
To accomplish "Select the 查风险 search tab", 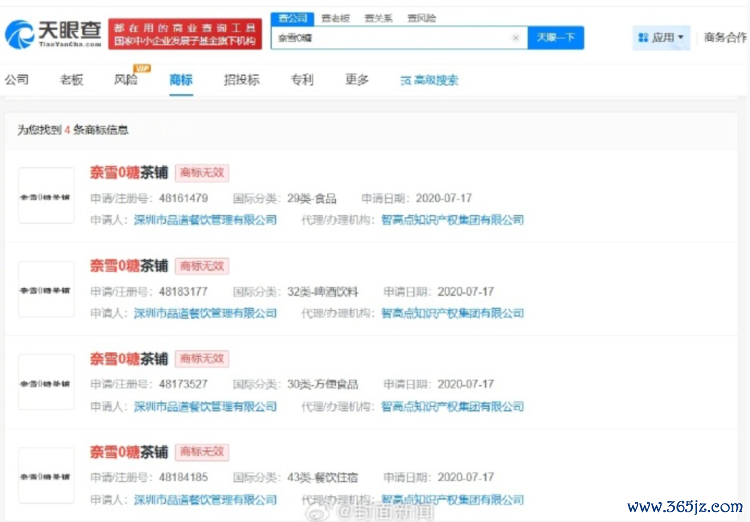I will click(x=421, y=18).
